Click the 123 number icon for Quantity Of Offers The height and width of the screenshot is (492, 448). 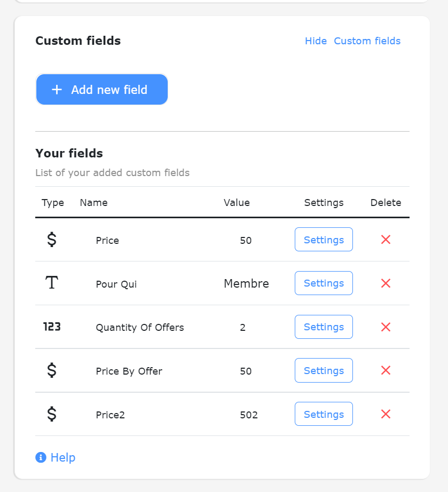tap(52, 327)
